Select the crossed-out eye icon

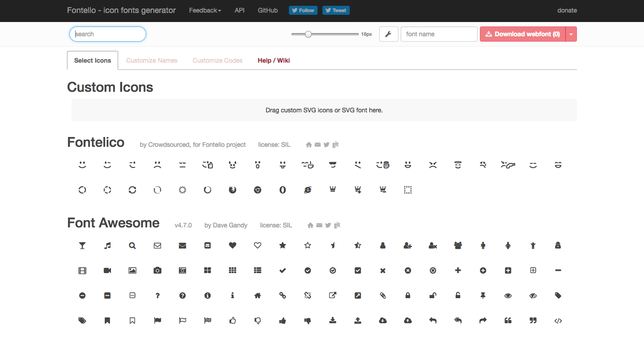(x=533, y=295)
